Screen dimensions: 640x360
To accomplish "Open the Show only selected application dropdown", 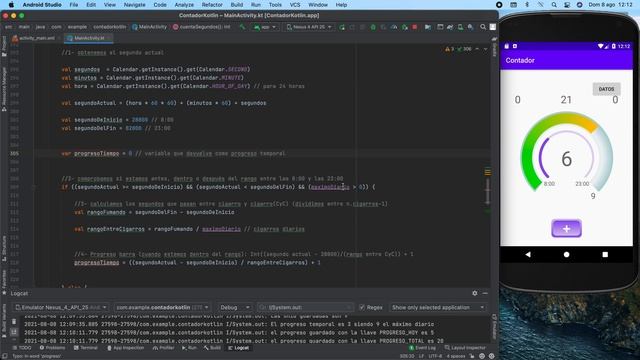I will click(438, 307).
